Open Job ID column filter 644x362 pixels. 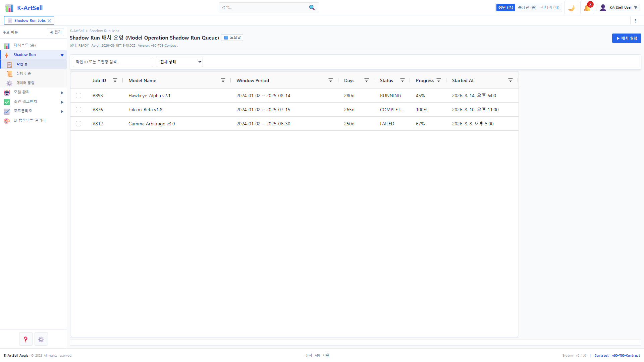click(115, 80)
